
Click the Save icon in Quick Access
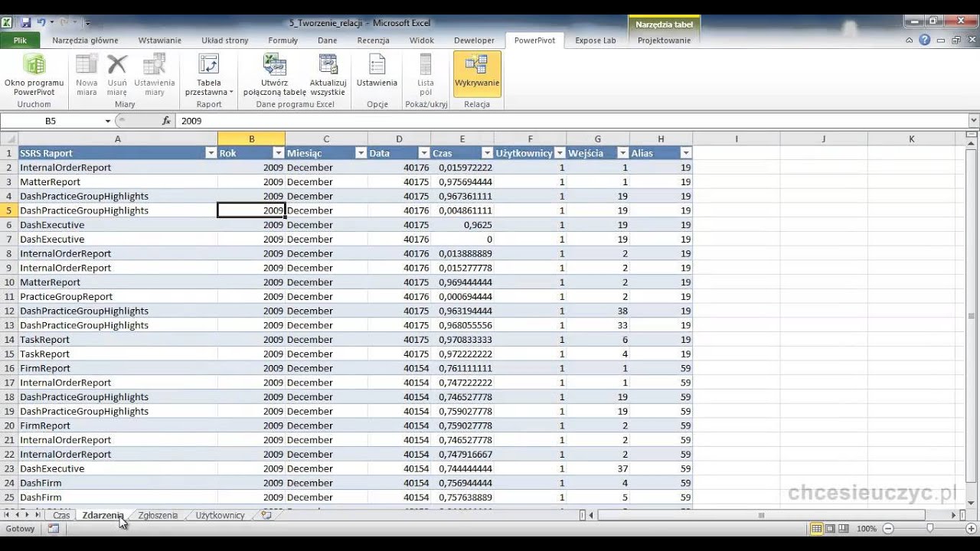click(25, 23)
